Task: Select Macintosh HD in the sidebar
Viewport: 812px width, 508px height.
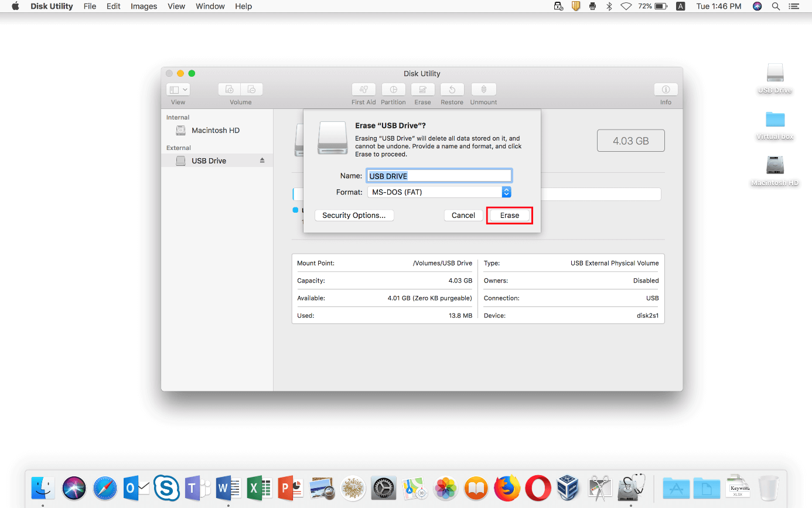Action: point(215,131)
